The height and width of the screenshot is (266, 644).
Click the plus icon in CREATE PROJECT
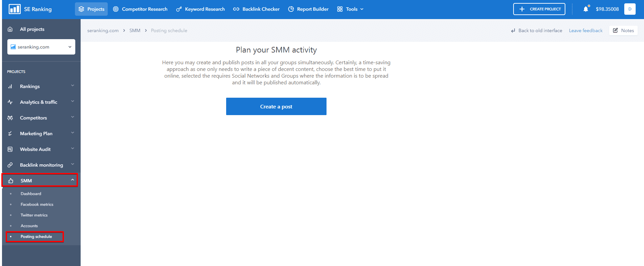(x=522, y=9)
